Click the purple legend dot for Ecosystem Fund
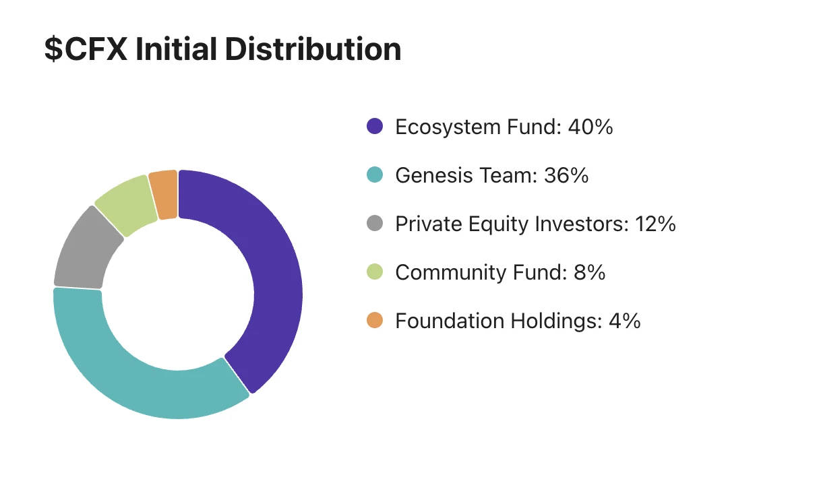Screen dimensions: 821x504 click(x=375, y=126)
